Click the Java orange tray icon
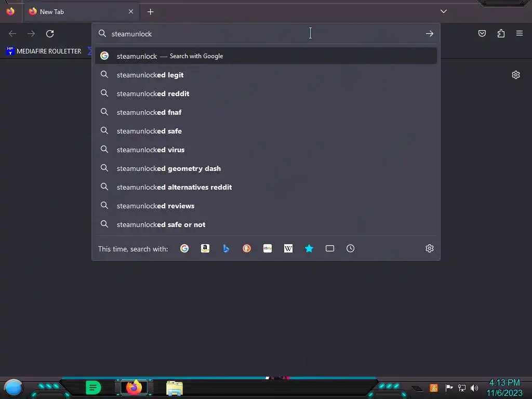The height and width of the screenshot is (399, 532). pyautogui.click(x=434, y=388)
